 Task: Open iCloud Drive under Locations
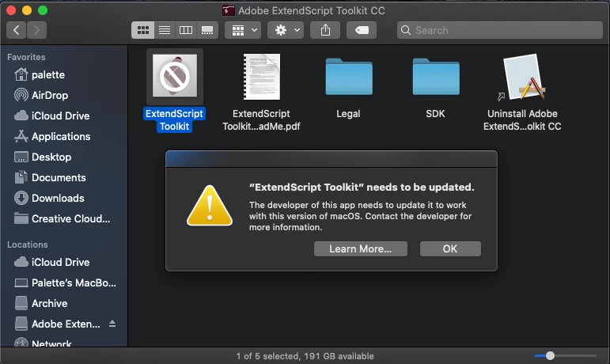(51, 263)
